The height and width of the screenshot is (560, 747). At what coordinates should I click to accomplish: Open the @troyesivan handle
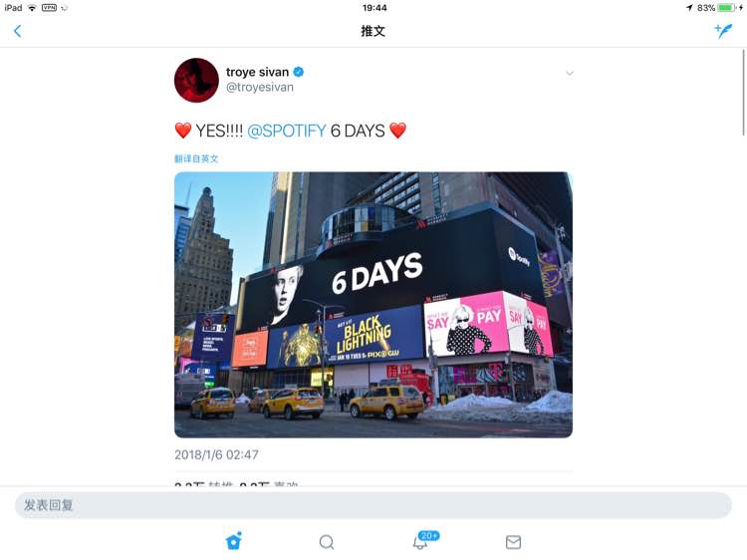point(260,88)
